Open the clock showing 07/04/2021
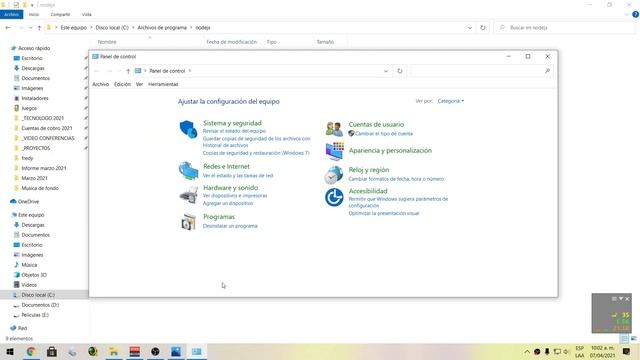Screen dimensions: 640x360 pos(602,352)
